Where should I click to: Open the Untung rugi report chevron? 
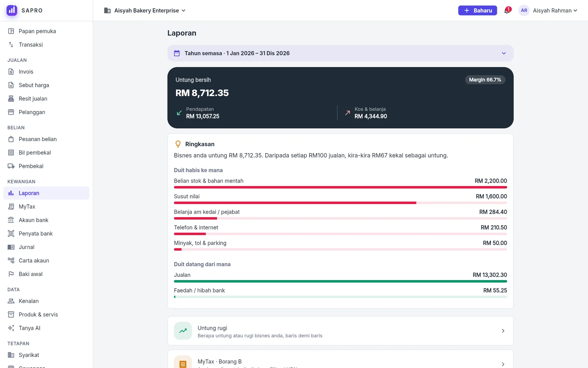(x=503, y=331)
